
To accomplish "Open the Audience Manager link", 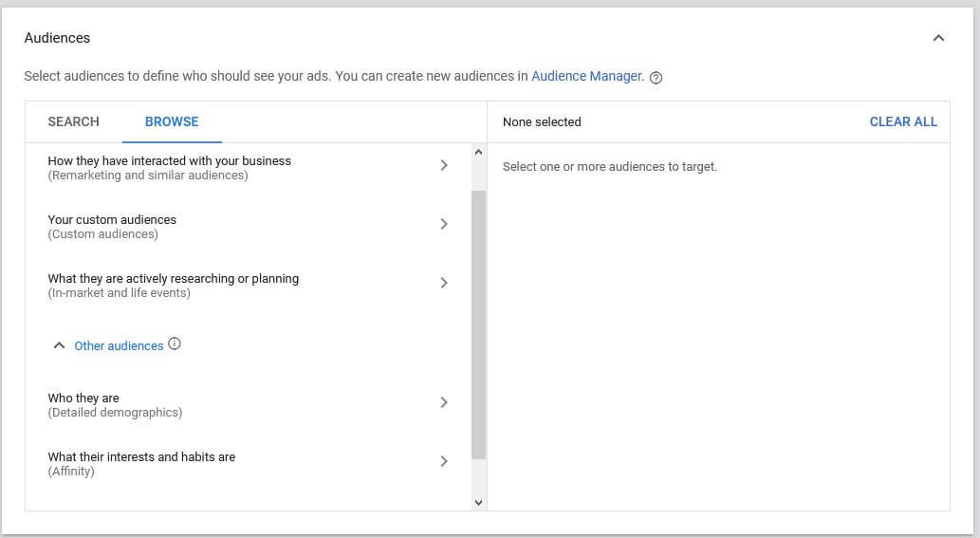I will coord(586,76).
